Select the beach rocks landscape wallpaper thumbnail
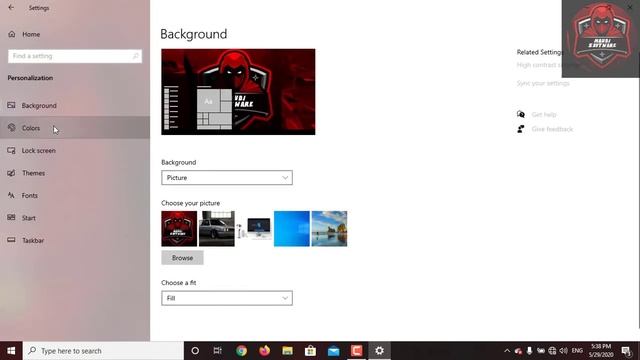The height and width of the screenshot is (360, 640). [329, 229]
